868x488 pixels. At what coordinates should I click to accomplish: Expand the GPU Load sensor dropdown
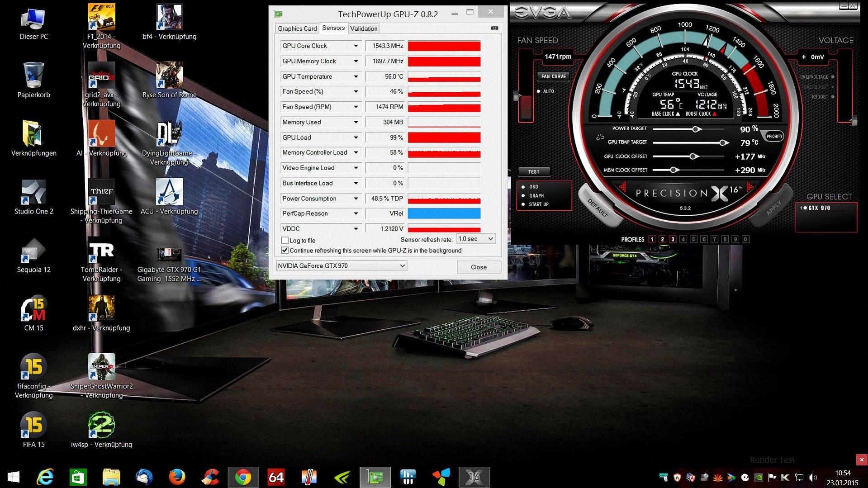click(356, 138)
